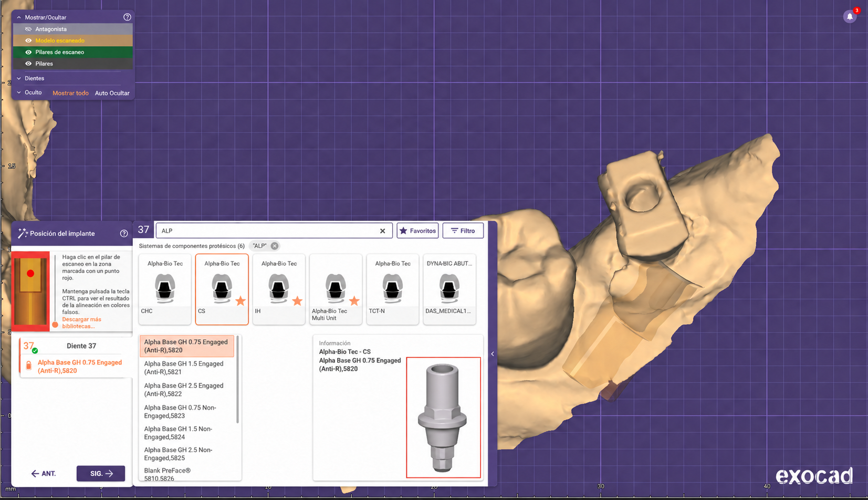Click the green check on tooth 37
This screenshot has height=500, width=868.
coord(35,351)
